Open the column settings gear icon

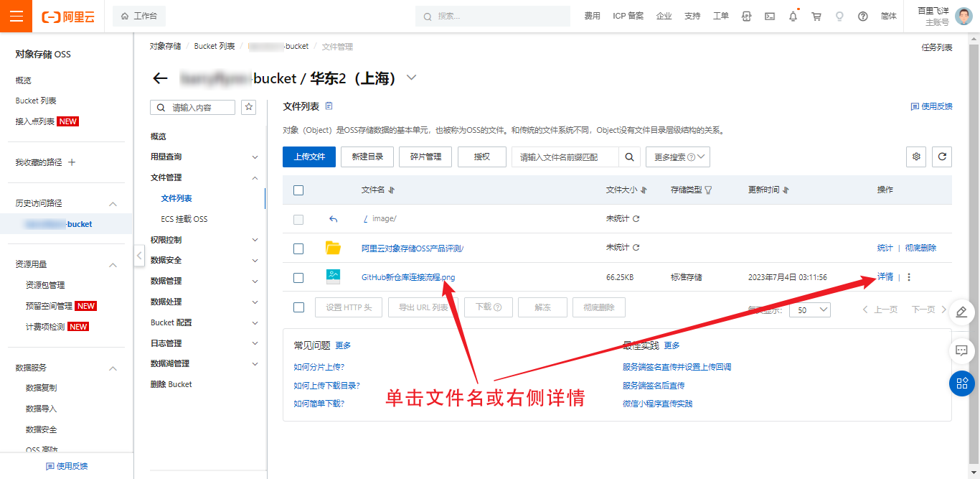[916, 157]
